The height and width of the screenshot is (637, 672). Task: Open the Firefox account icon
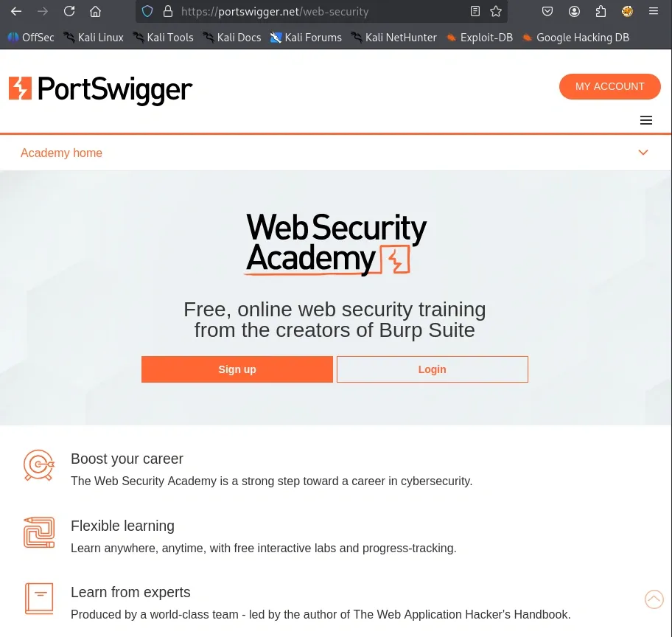point(574,12)
